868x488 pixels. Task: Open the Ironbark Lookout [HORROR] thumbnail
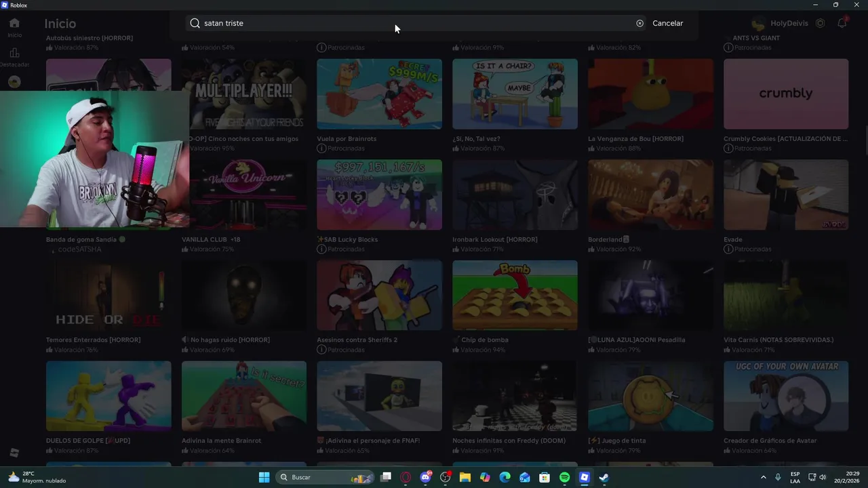click(x=515, y=195)
